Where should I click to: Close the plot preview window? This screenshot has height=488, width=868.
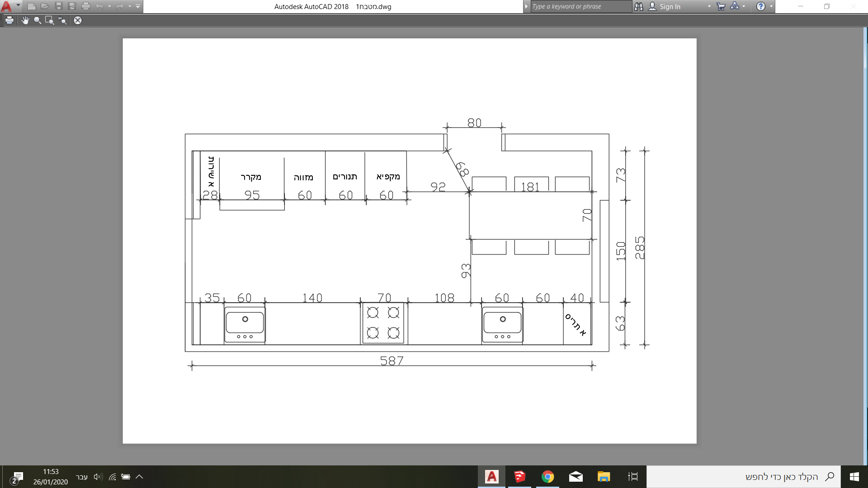78,20
